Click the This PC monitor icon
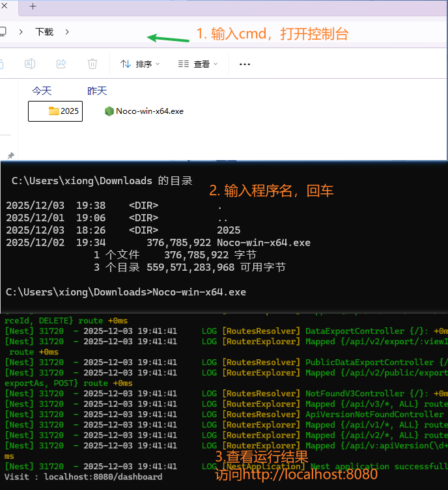 (3, 31)
